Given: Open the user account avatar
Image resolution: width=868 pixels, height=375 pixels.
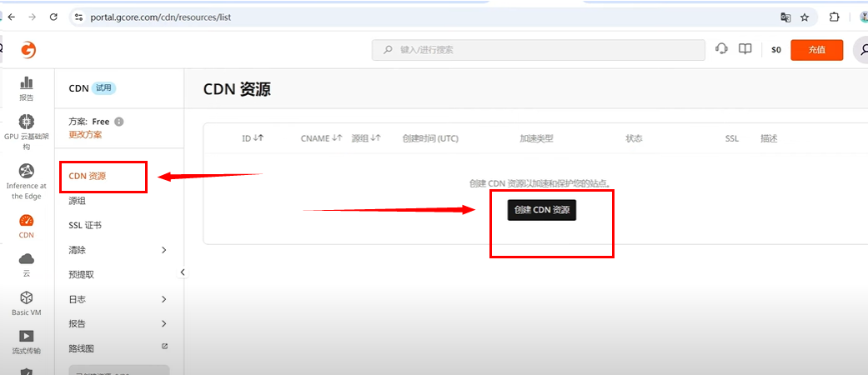Looking at the screenshot, I should click(x=860, y=50).
